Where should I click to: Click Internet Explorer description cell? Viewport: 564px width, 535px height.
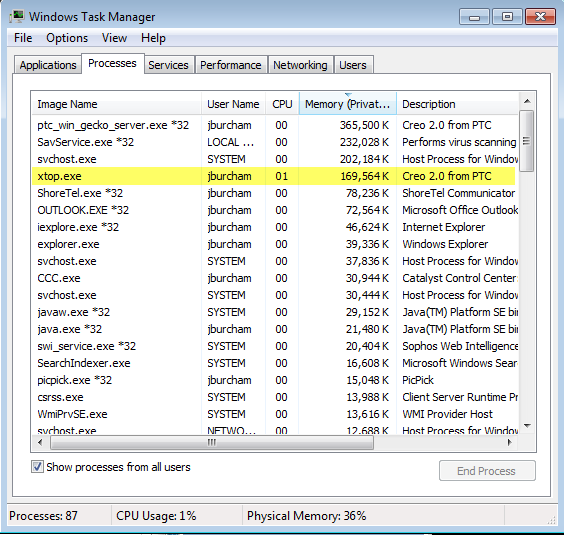pyautogui.click(x=444, y=227)
